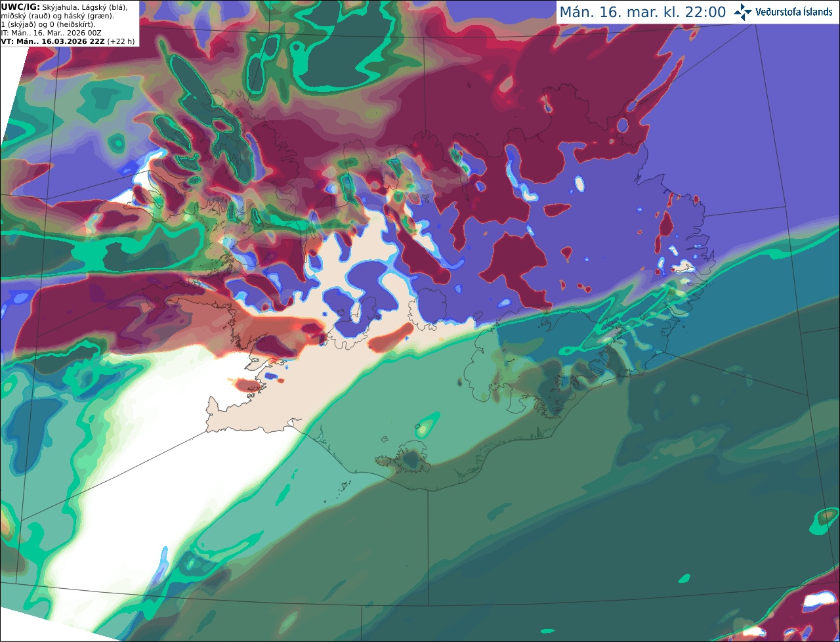The height and width of the screenshot is (642, 840).
Task: Select the 'Mán. 16. mar. kl. 22:00' header
Action: [642, 12]
